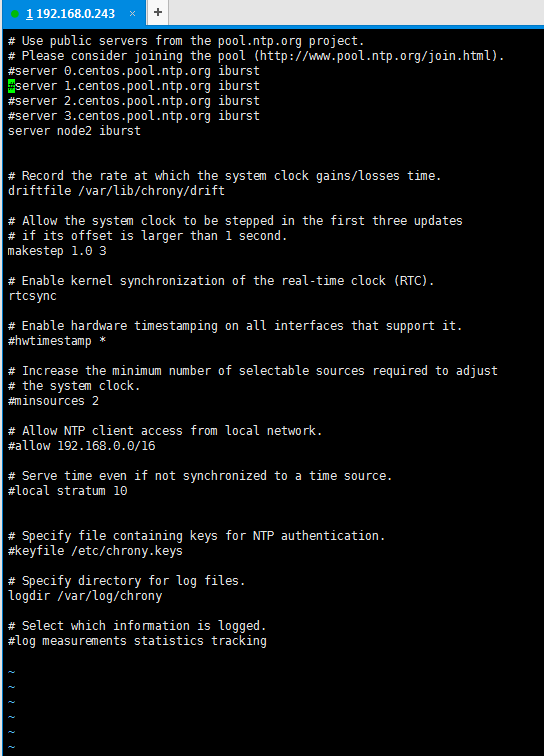Click the '#keyfile /etc/chrony.keys' line

[x=95, y=551]
